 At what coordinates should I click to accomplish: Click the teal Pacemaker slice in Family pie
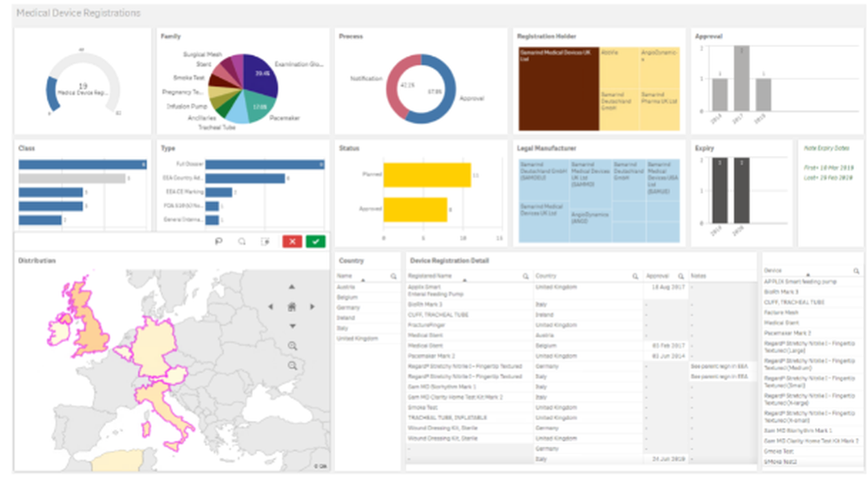[x=260, y=106]
